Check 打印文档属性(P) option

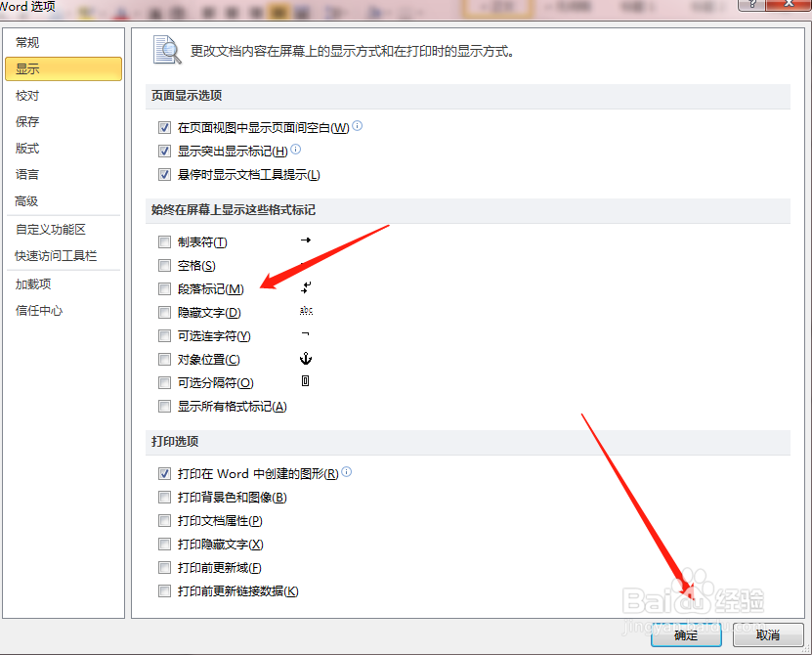pos(164,521)
